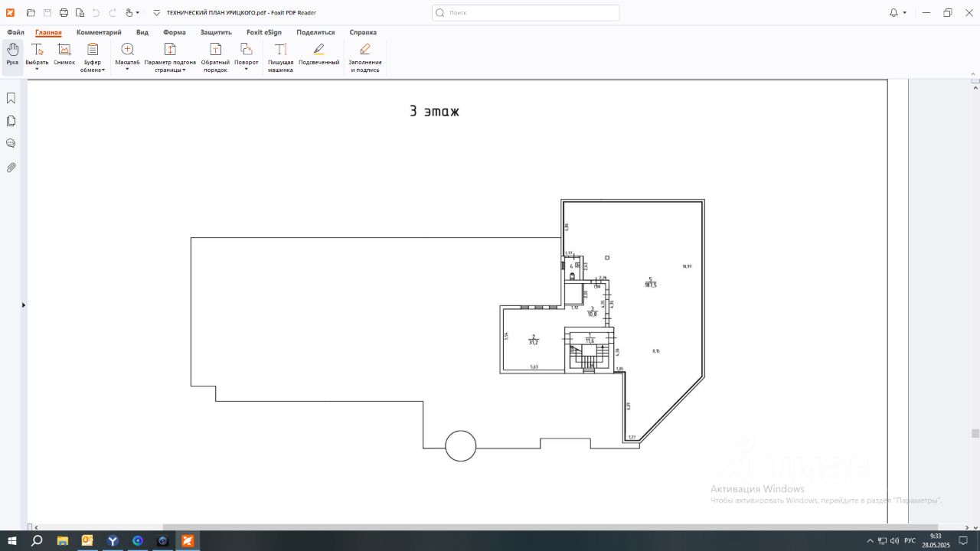980x551 pixels.
Task: Select the Hand (Рука) tool
Action: pyautogui.click(x=13, y=54)
